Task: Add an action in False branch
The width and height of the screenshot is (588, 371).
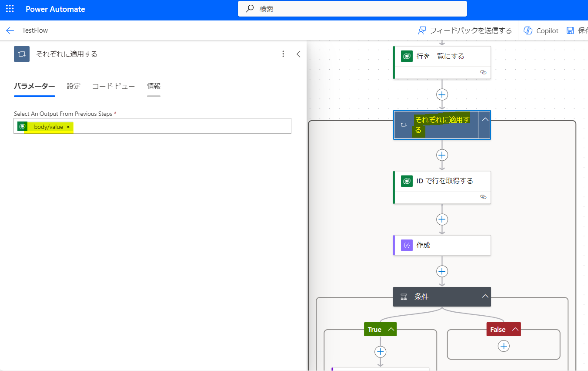Action: [504, 346]
